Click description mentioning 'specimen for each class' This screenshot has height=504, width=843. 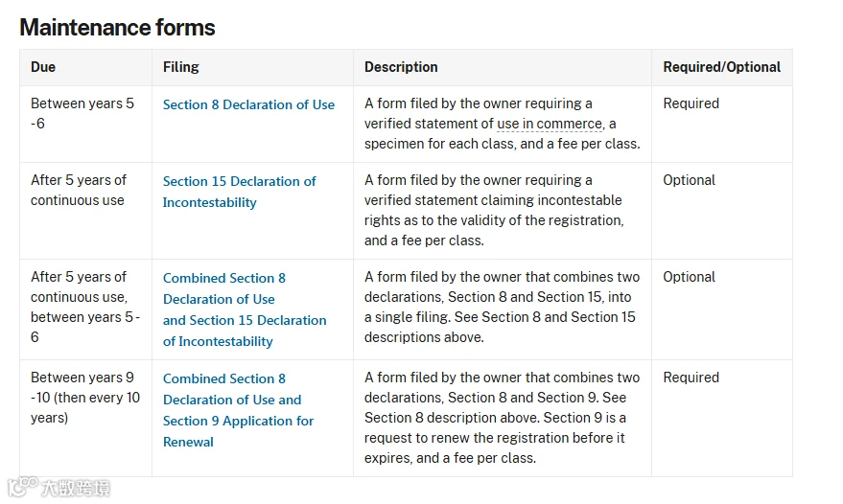pos(503,124)
